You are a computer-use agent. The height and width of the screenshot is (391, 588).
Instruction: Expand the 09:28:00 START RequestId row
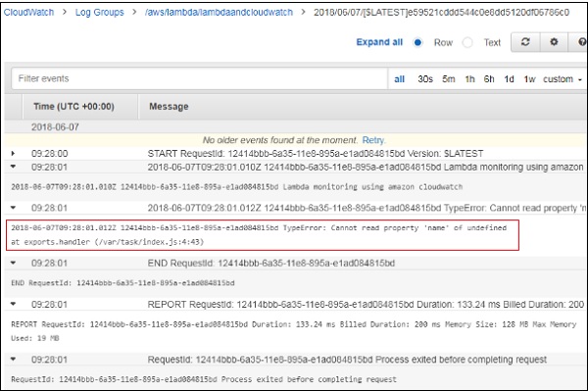13,153
